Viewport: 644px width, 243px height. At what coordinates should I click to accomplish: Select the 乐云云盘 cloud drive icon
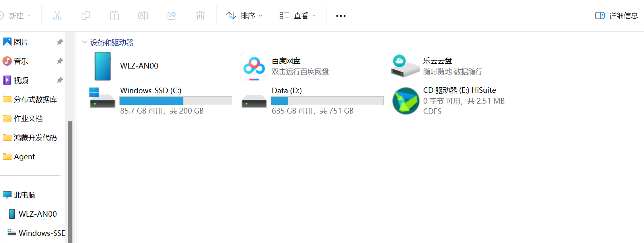[x=405, y=66]
